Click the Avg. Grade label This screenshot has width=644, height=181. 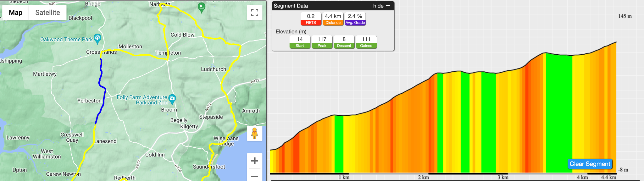(355, 23)
